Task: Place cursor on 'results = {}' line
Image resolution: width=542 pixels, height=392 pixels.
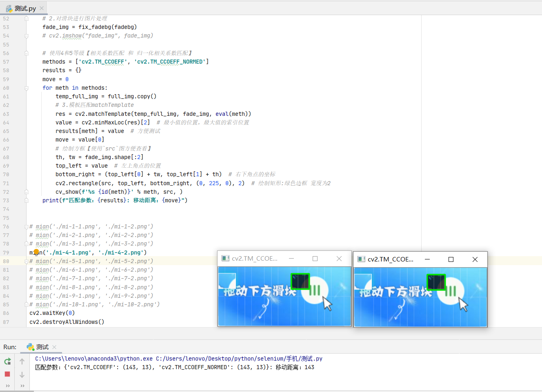Action: point(62,70)
